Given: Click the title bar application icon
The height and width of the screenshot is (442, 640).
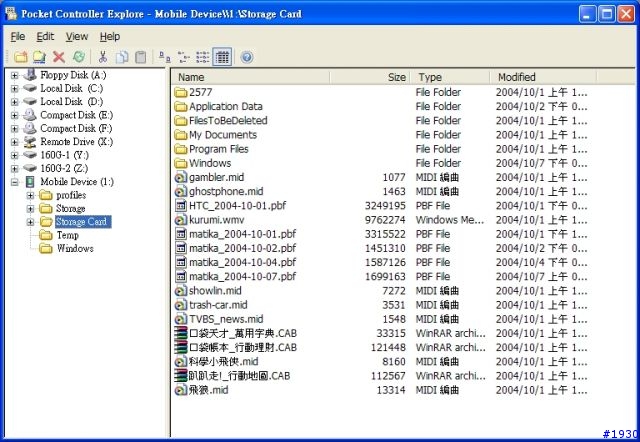Looking at the screenshot, I should tap(11, 13).
